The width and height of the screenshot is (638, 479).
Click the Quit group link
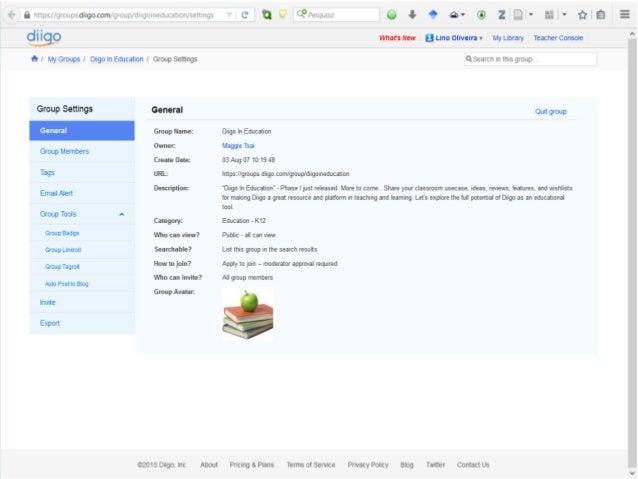pos(551,112)
